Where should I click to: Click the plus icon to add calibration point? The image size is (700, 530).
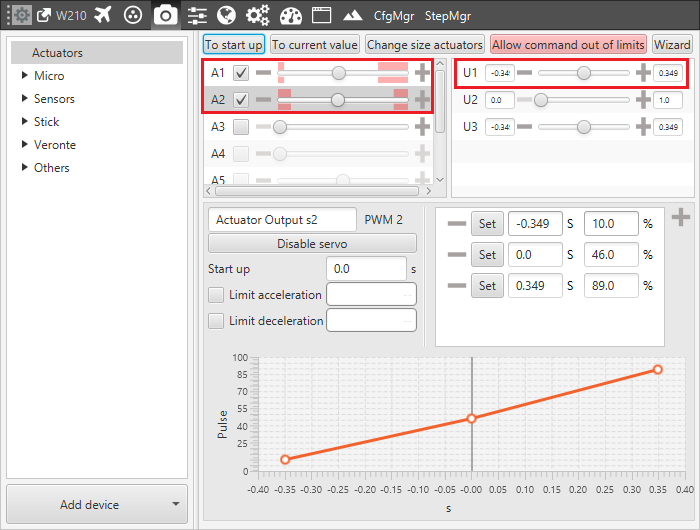pyautogui.click(x=681, y=217)
